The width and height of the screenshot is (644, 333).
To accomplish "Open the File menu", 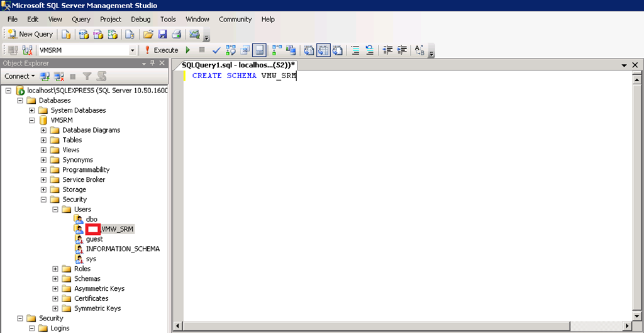I will pyautogui.click(x=13, y=20).
